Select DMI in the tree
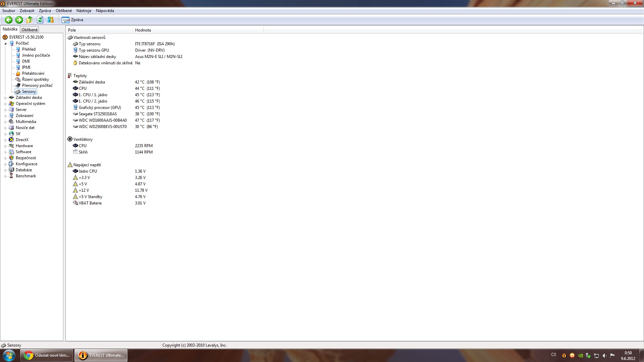The height and width of the screenshot is (362, 644). point(26,61)
